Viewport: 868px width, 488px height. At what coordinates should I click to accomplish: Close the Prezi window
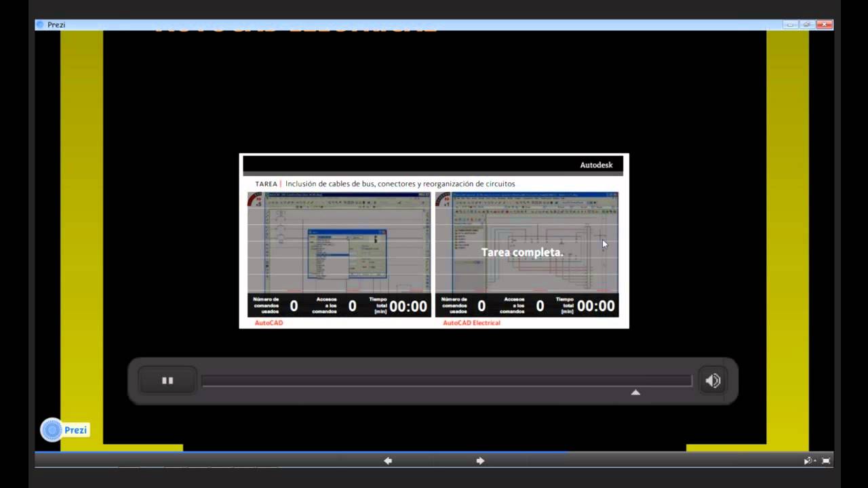(824, 24)
